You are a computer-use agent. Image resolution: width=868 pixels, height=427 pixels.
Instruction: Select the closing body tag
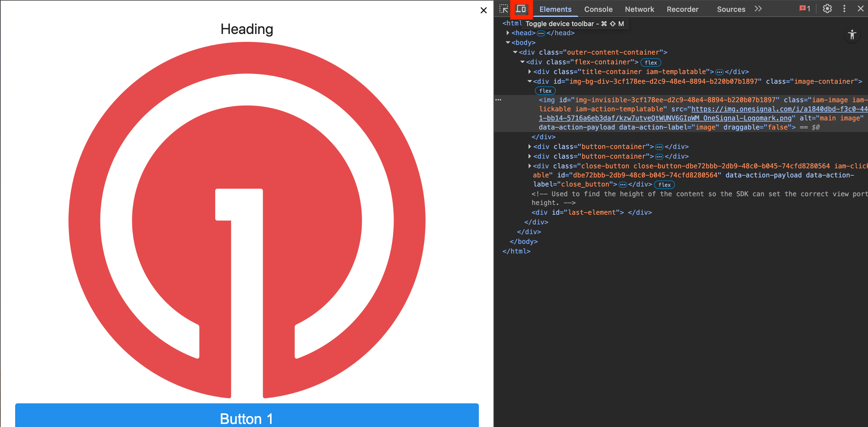523,241
